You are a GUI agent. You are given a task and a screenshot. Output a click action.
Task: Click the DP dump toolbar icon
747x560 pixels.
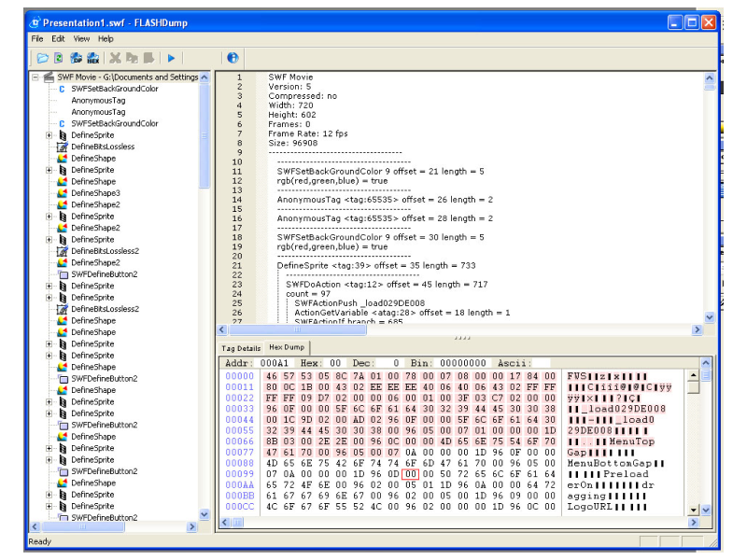(x=78, y=58)
